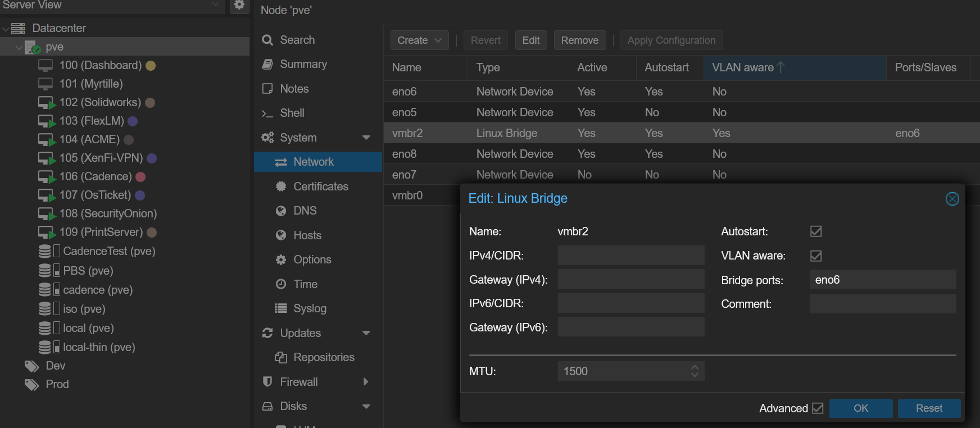The width and height of the screenshot is (980, 428).
Task: Click the Firewall shield icon
Action: (267, 382)
